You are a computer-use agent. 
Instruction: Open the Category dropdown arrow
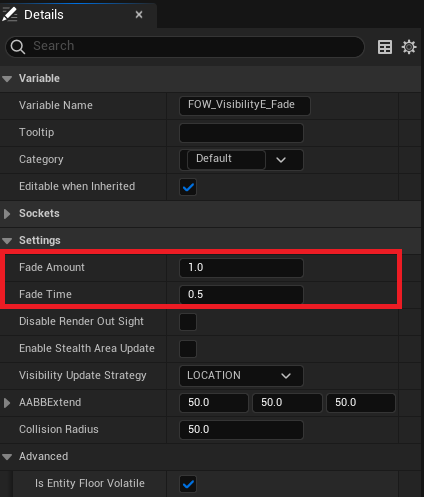pyautogui.click(x=281, y=160)
